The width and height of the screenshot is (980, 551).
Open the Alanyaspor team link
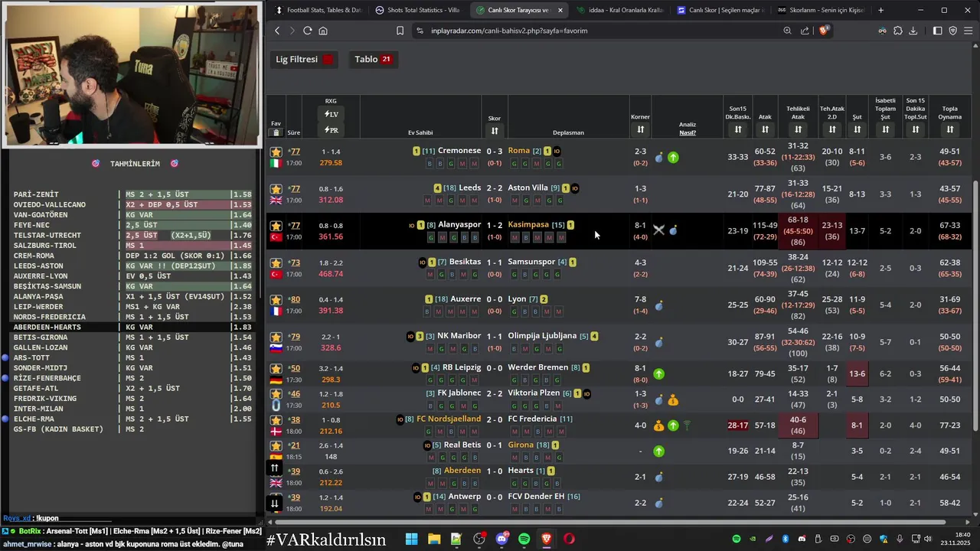[459, 225]
